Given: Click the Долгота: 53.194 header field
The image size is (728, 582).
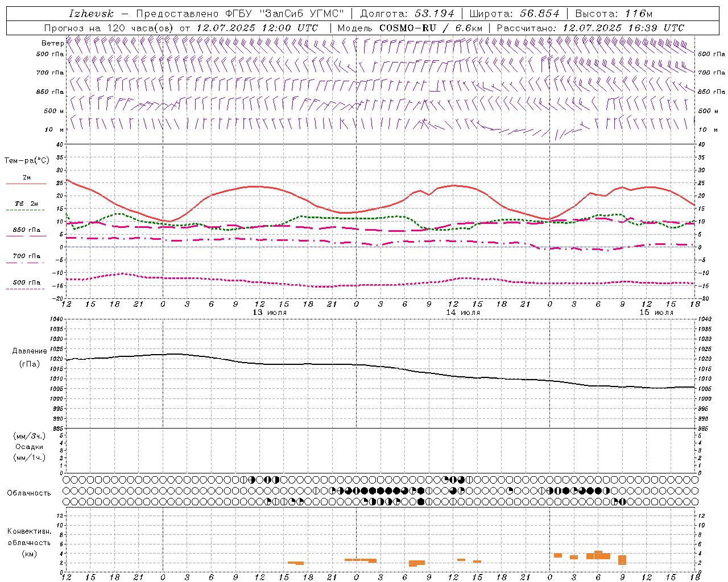Looking at the screenshot, I should 407,14.
